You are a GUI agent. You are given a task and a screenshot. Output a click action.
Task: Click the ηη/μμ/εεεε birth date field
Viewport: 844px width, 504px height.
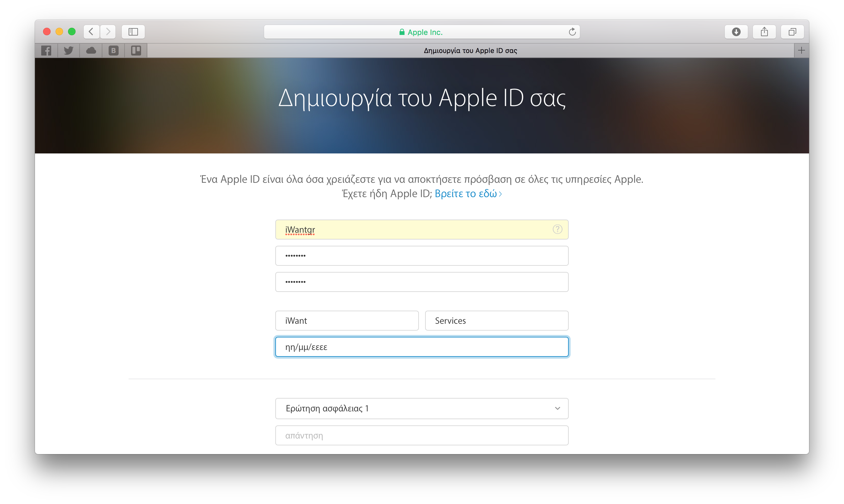(x=422, y=347)
